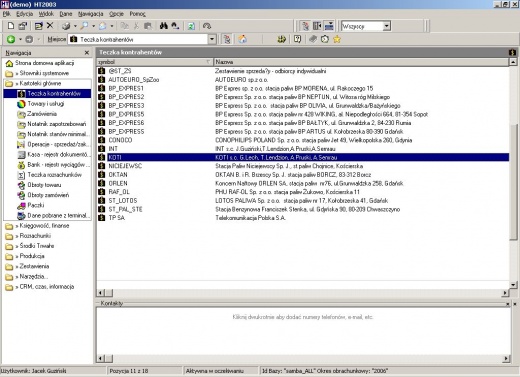
Task: Sort by the Nazwa column header
Action: [x=361, y=62]
